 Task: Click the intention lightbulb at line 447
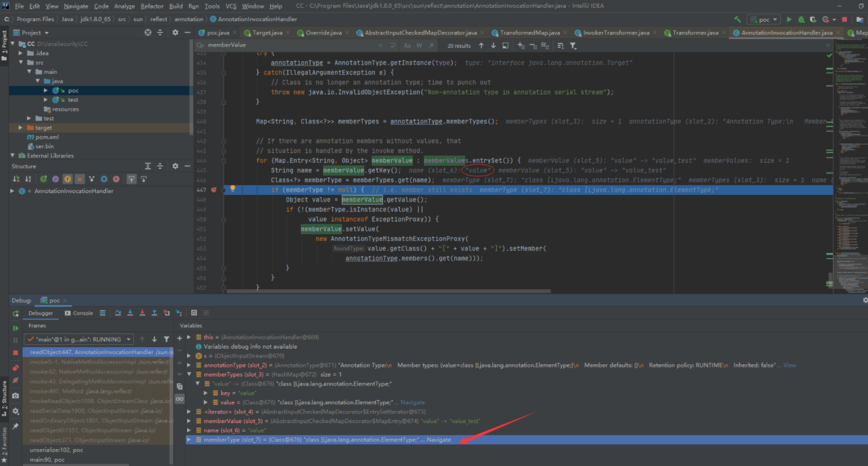pos(233,189)
